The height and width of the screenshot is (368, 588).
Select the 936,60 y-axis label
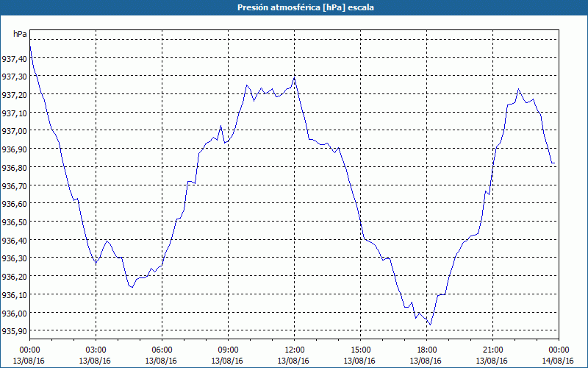[14, 204]
